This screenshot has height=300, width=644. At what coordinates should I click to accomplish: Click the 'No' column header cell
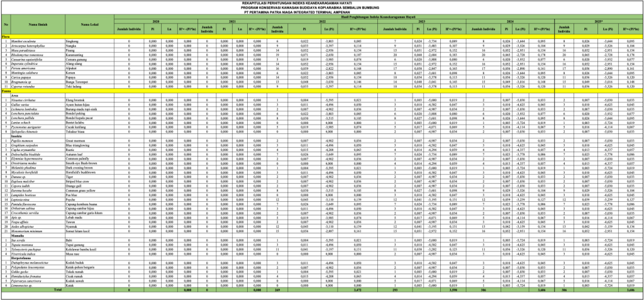coord(5,25)
